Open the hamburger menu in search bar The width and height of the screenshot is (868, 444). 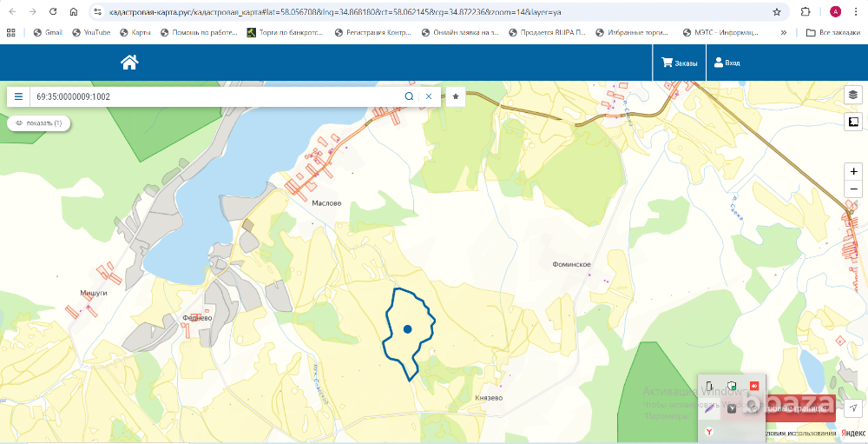tap(18, 96)
